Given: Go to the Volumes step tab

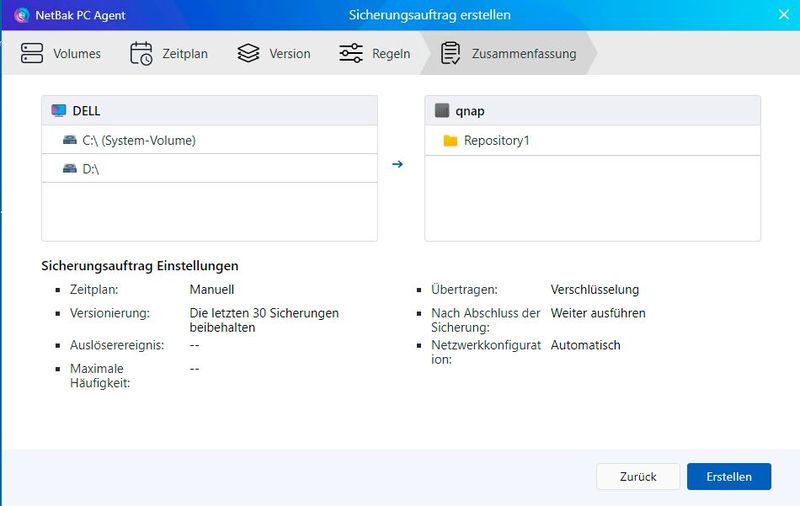Looking at the screenshot, I should (x=61, y=53).
